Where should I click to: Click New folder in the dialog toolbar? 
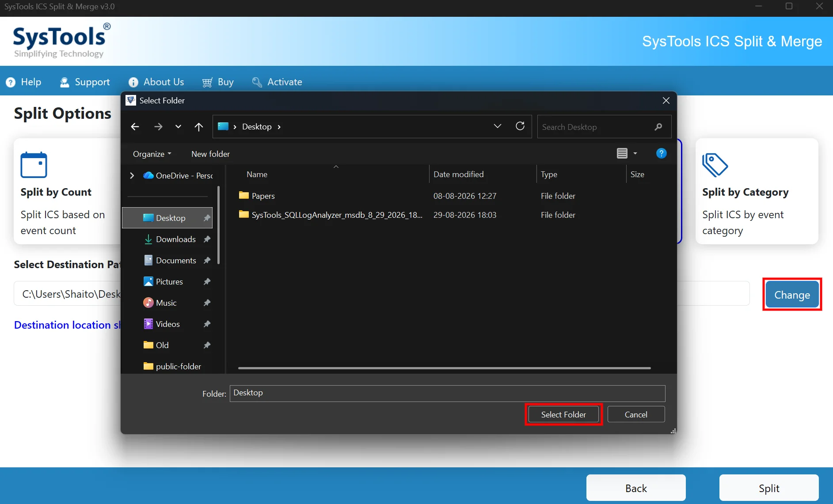[210, 154]
